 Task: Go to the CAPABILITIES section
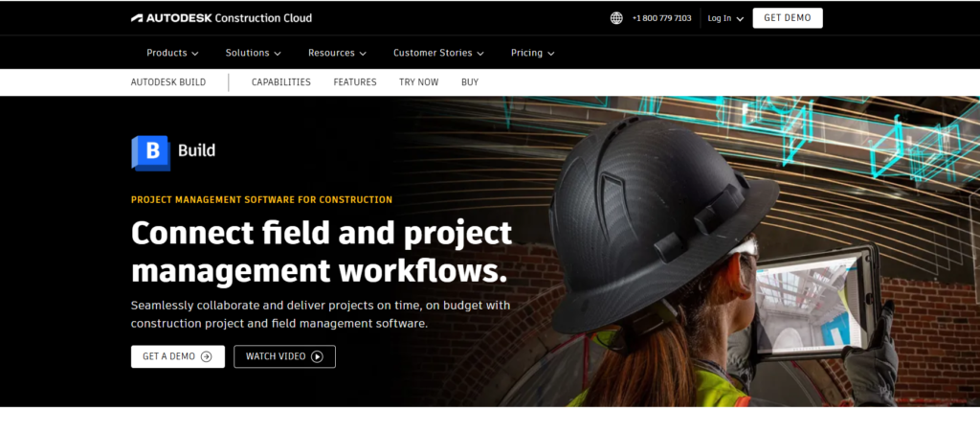click(x=281, y=82)
